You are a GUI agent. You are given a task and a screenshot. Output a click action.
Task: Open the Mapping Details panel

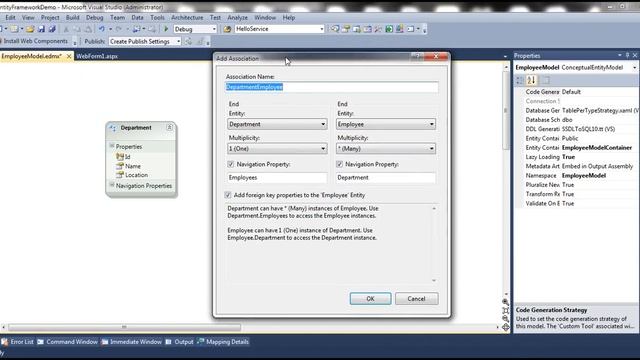tap(223, 342)
